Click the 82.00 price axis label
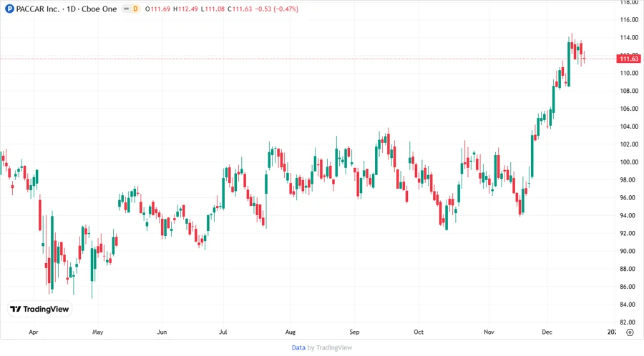This screenshot has height=356, width=644. point(629,322)
